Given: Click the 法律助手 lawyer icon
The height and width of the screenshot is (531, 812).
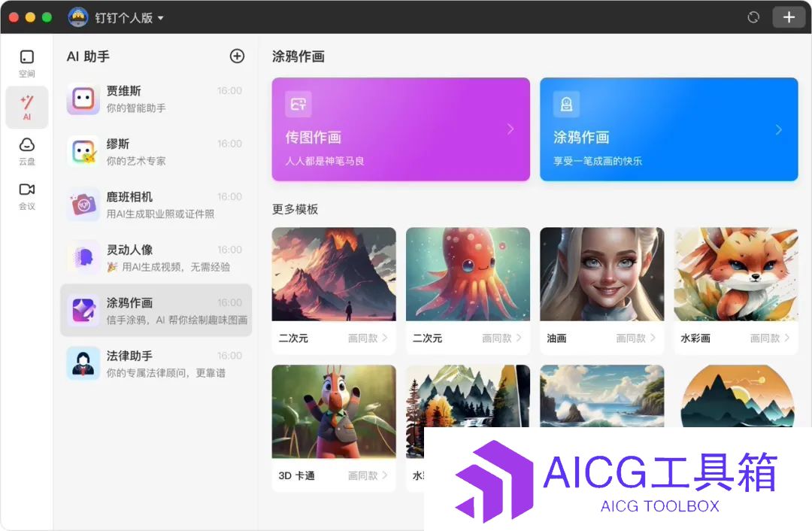Looking at the screenshot, I should click(x=83, y=363).
